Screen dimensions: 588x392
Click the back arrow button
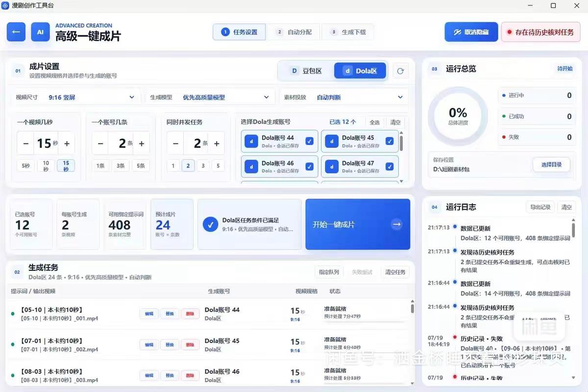(x=16, y=32)
